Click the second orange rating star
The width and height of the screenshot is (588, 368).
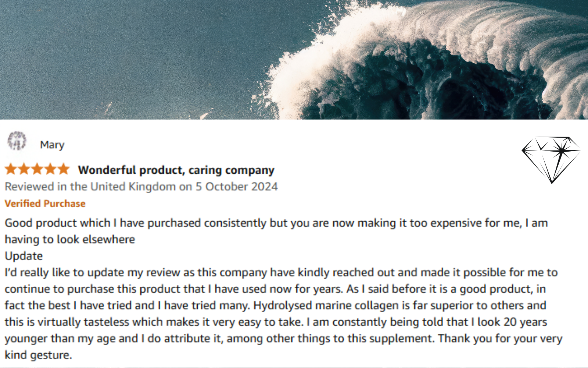click(24, 169)
